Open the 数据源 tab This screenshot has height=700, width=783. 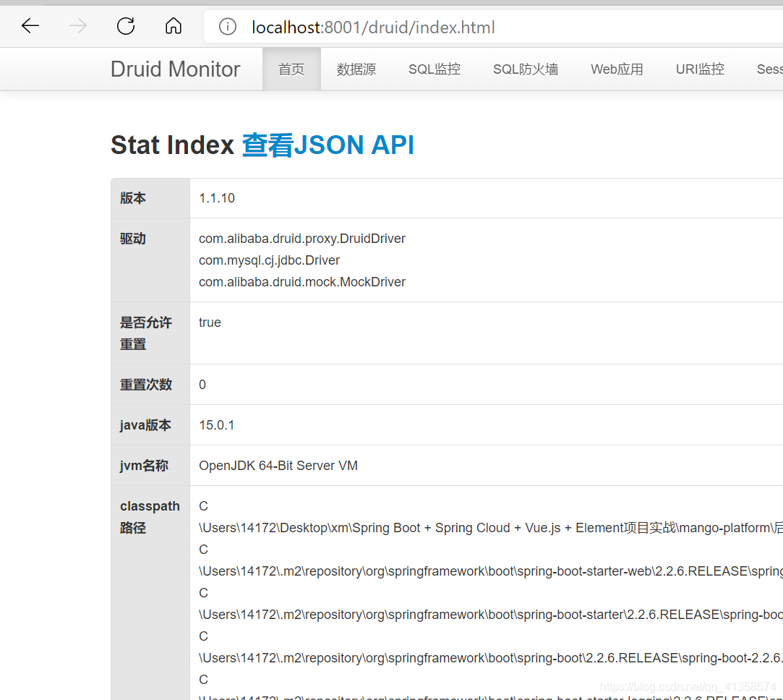356,69
